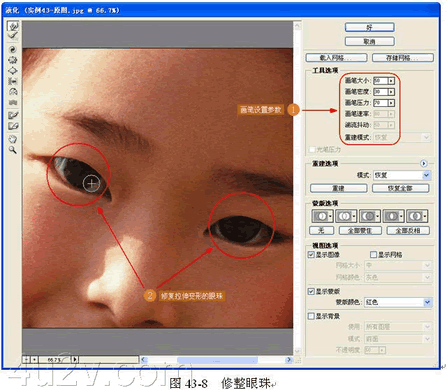This screenshot has height=390, width=447.
Task: Click the 取消 cancel button
Action: click(x=370, y=41)
